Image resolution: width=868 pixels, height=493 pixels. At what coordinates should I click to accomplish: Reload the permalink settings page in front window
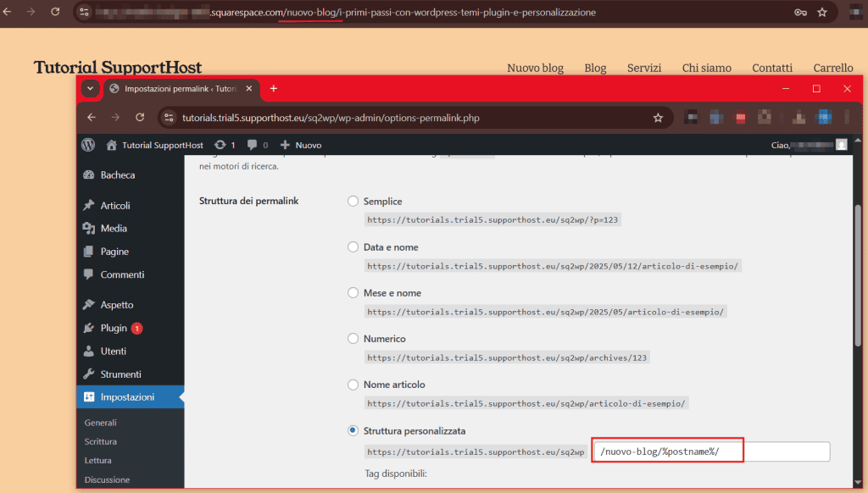coord(140,117)
